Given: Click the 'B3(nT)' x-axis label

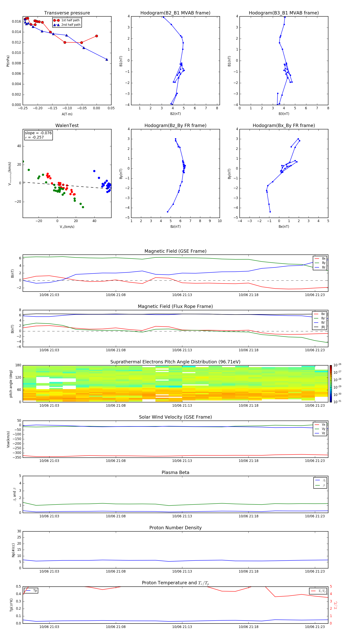Looking at the screenshot, I should click(284, 114).
